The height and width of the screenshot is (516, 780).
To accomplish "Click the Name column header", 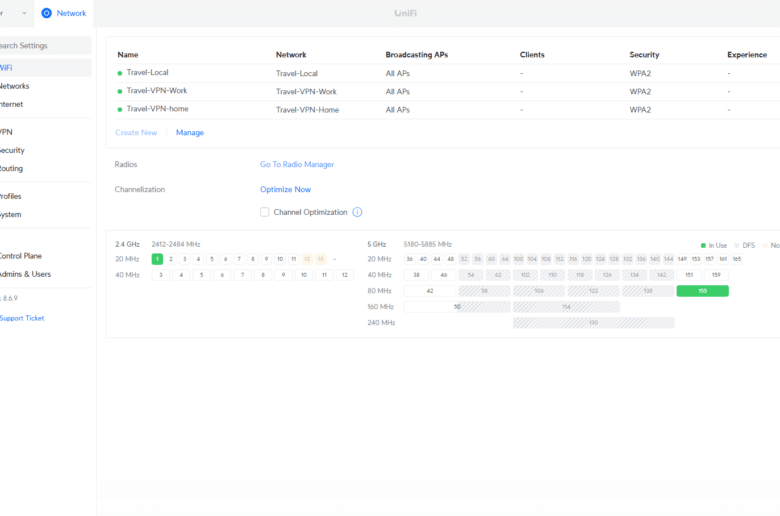I will pyautogui.click(x=128, y=55).
